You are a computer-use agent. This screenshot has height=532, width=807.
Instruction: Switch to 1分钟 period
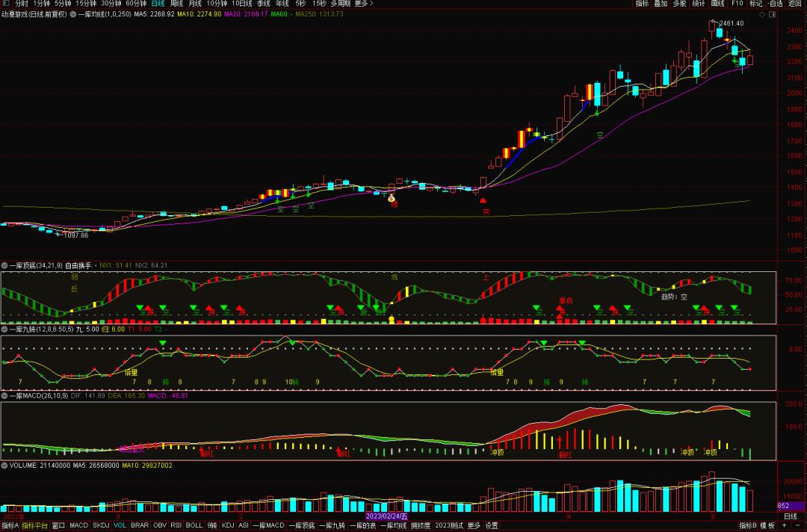pyautogui.click(x=42, y=3)
